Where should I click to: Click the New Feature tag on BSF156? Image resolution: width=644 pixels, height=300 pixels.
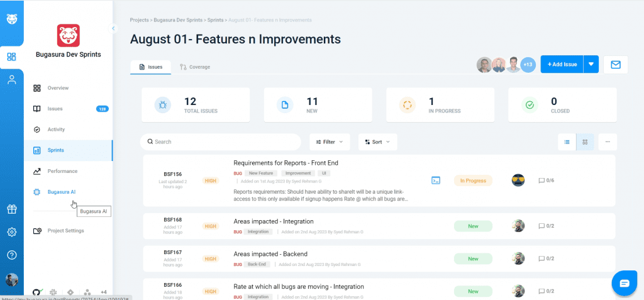(261, 174)
